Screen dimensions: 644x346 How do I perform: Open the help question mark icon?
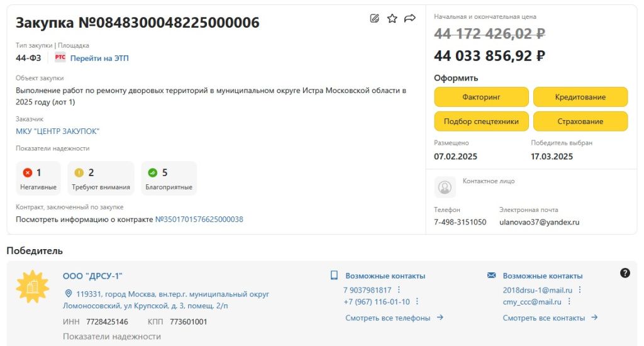pos(625,272)
